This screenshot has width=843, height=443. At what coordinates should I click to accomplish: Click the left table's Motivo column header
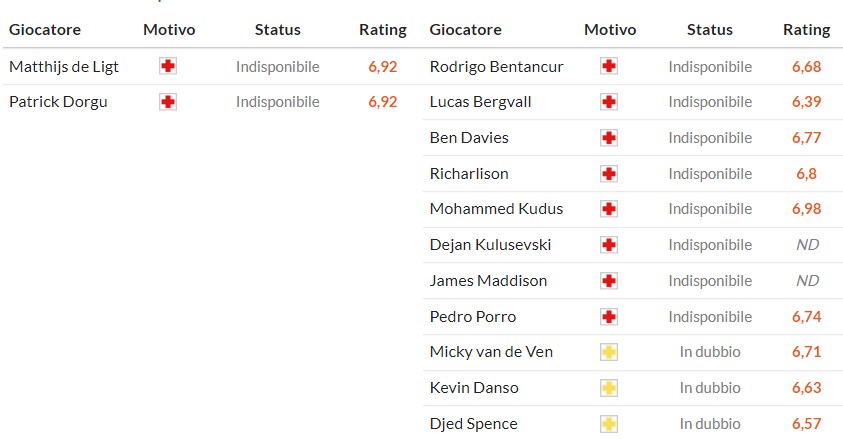click(x=169, y=30)
